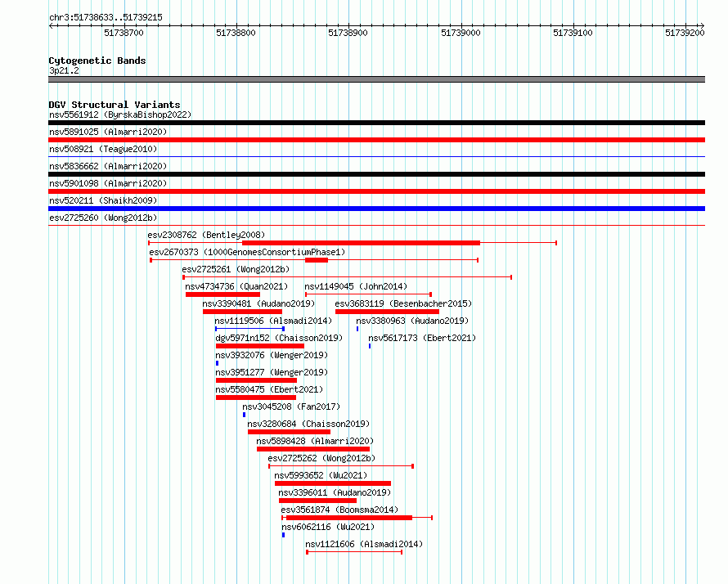Image resolution: width=728 pixels, height=584 pixels.
Task: Open nsv1149045 (John2014) variant label
Action: [356, 286]
